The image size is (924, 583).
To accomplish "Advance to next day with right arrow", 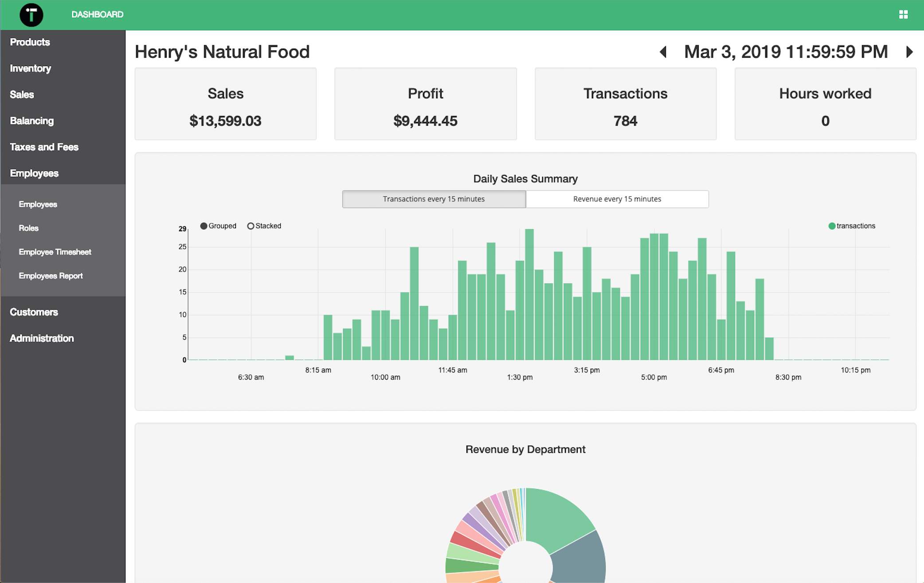I will pyautogui.click(x=909, y=52).
